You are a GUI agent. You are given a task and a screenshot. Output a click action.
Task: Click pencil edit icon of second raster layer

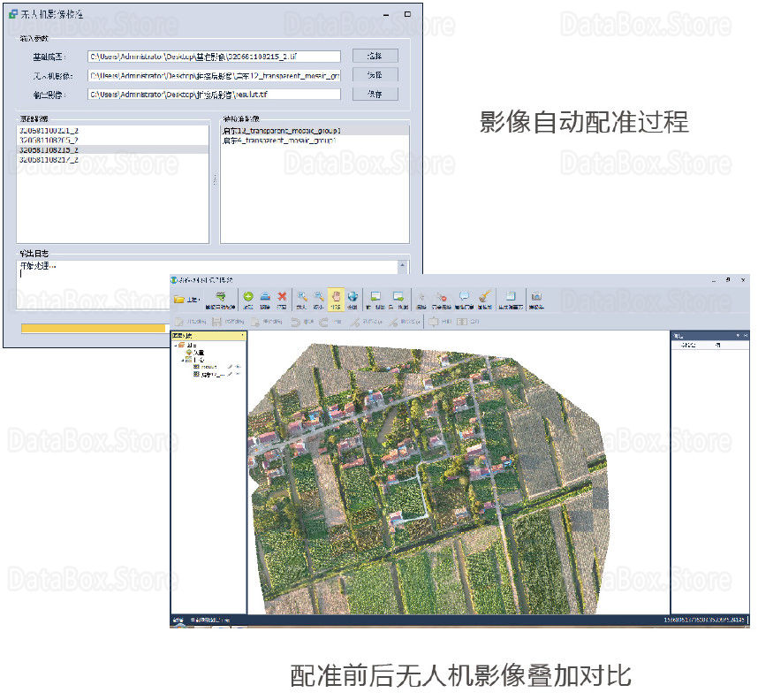[230, 375]
